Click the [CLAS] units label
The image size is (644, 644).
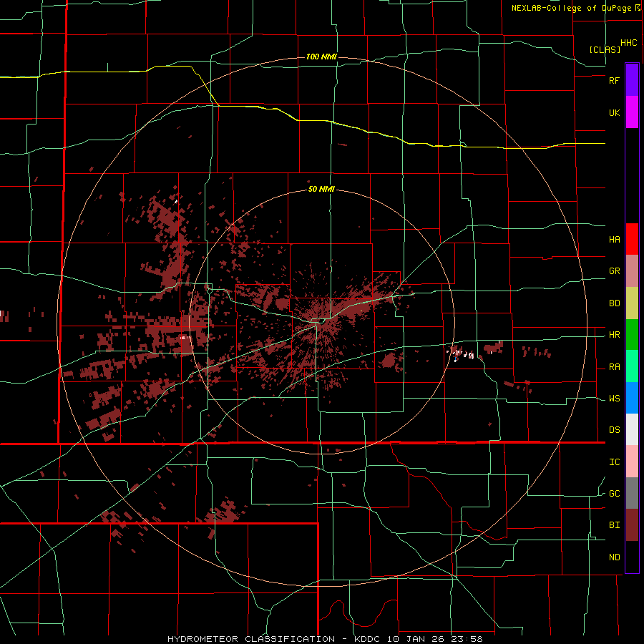coord(605,49)
